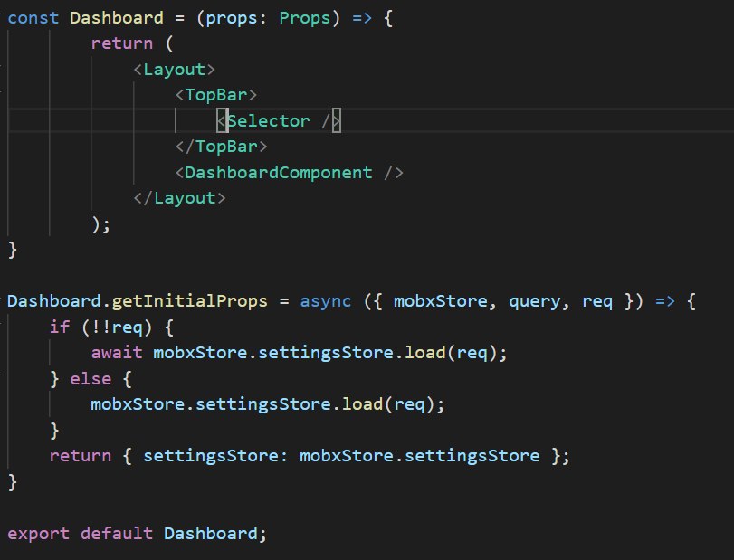Click the 'await' keyword
Screen dimensions: 734x560
point(117,353)
